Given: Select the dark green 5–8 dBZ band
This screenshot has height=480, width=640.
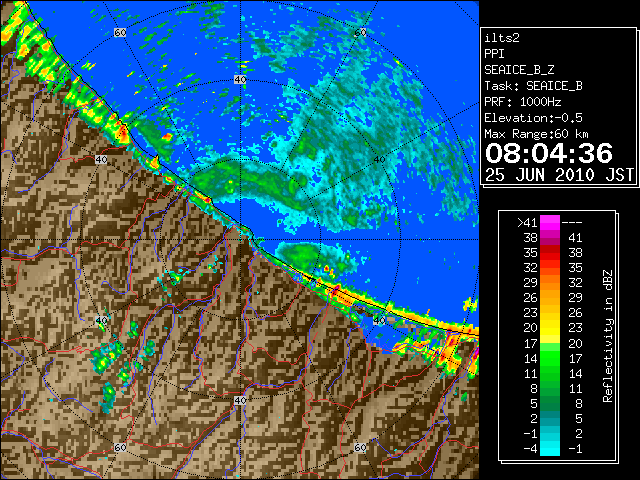Looking at the screenshot, I should coord(550,403).
